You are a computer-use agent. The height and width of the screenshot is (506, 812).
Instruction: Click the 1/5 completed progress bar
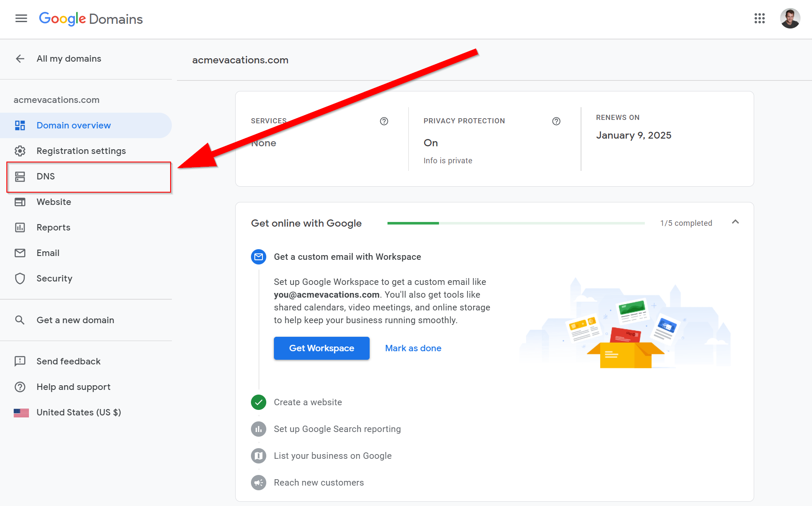pos(516,223)
